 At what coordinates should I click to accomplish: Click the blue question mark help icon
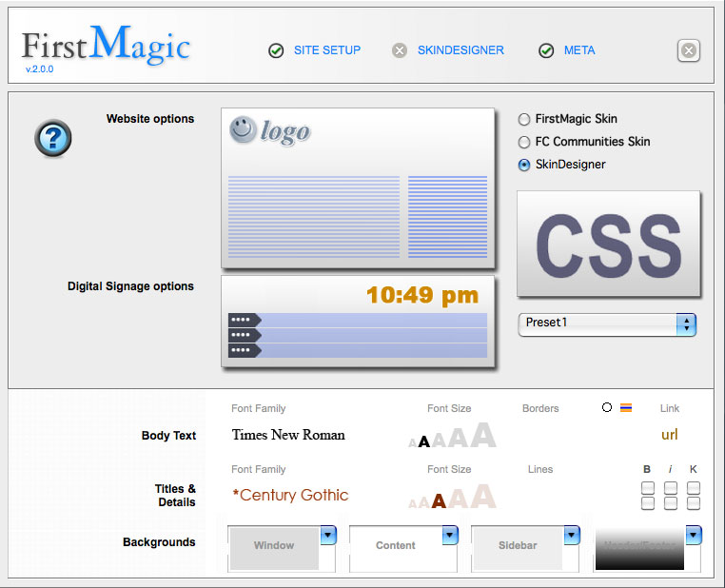[53, 139]
